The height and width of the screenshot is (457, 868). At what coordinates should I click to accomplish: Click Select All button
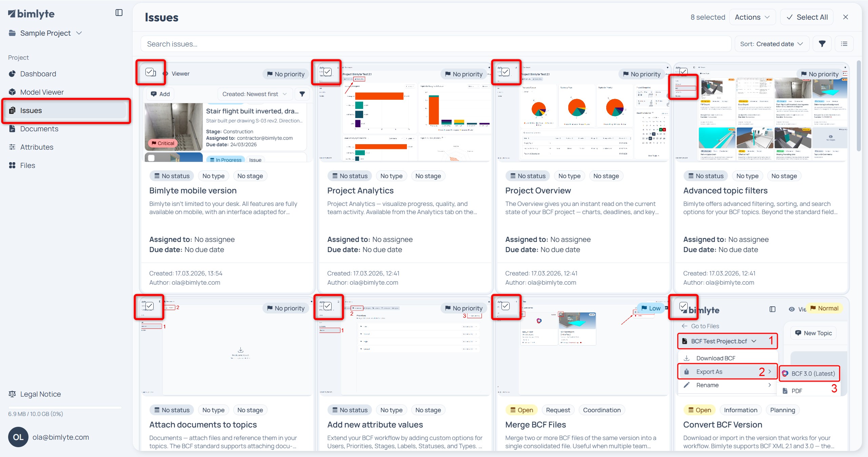(807, 17)
